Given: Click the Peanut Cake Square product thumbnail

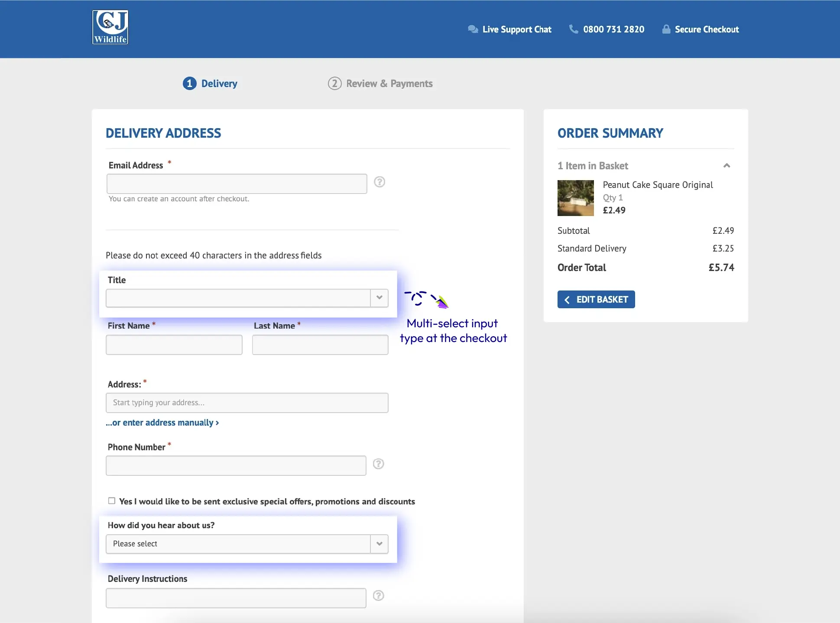Looking at the screenshot, I should [575, 198].
